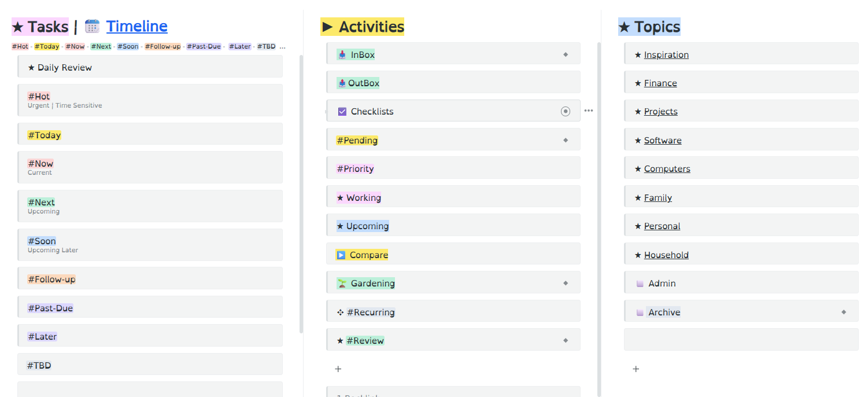Screen dimensions: 868x397
Task: Filter by #Follow-up tag in header row
Action: click(x=162, y=46)
